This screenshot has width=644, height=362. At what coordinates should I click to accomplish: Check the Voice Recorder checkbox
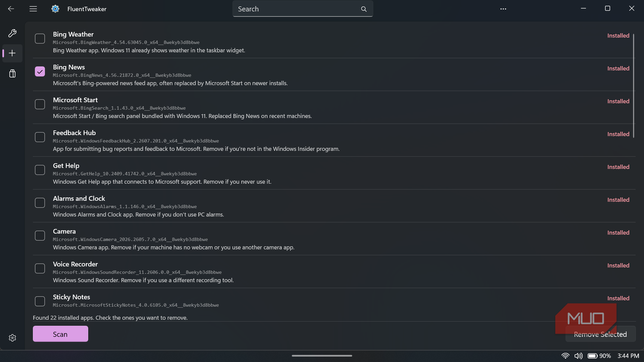[x=40, y=268]
